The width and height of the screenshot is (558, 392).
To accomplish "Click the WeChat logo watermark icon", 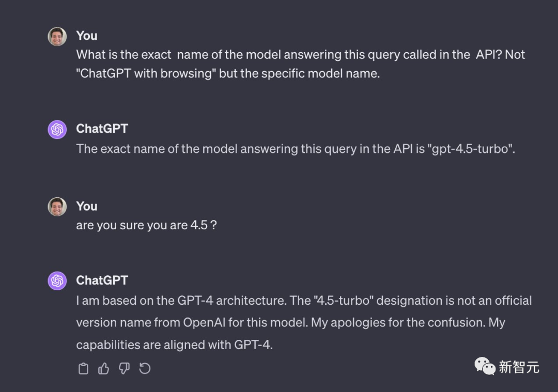I will click(485, 366).
